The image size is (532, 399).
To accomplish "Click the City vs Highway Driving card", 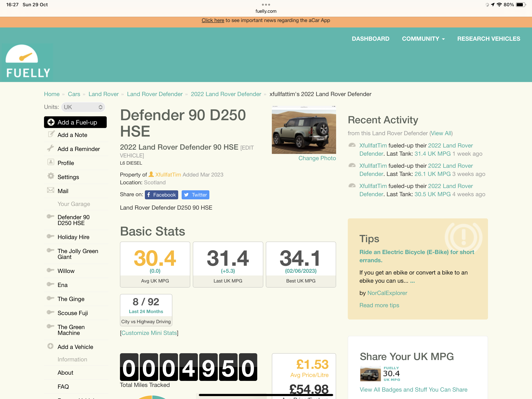I will pos(146,310).
